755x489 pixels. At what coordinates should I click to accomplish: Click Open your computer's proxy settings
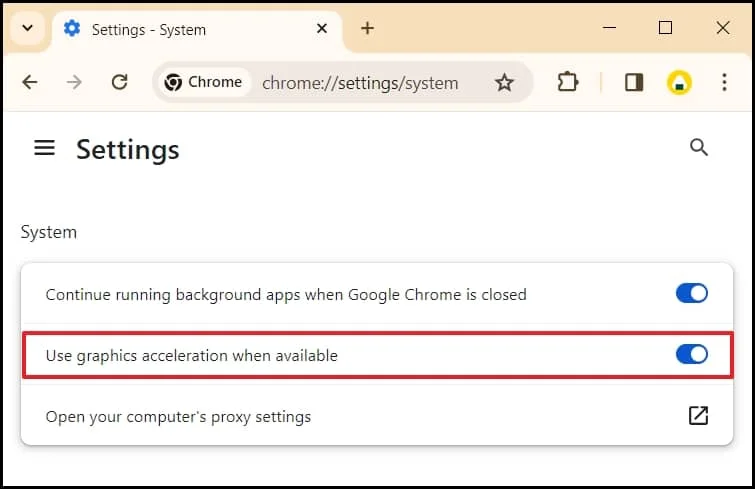(178, 416)
